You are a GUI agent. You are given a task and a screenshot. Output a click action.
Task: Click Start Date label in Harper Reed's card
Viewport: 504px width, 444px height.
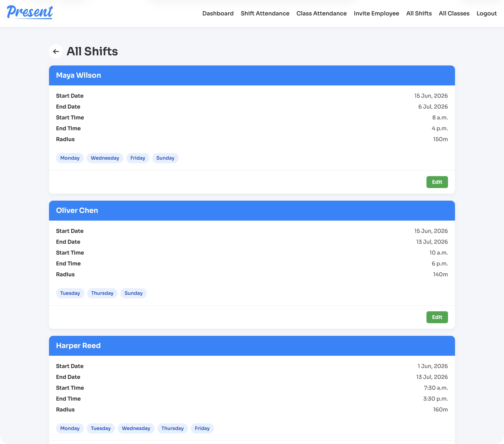tap(70, 366)
